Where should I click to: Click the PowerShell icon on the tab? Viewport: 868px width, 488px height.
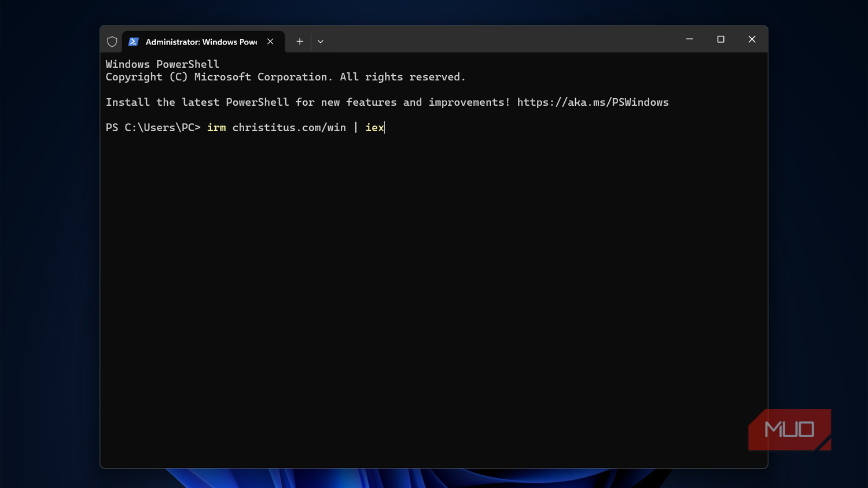pos(134,42)
